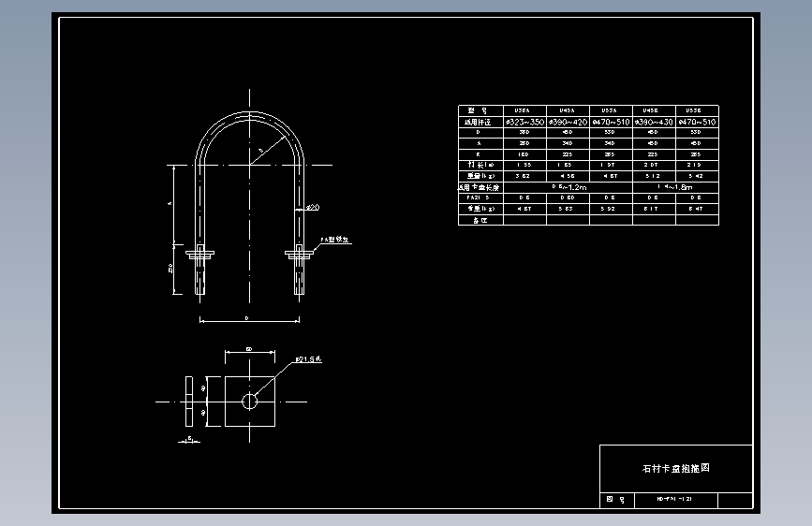
Task: Click the merged cell ending in ~1.2m
Action: tap(568, 187)
